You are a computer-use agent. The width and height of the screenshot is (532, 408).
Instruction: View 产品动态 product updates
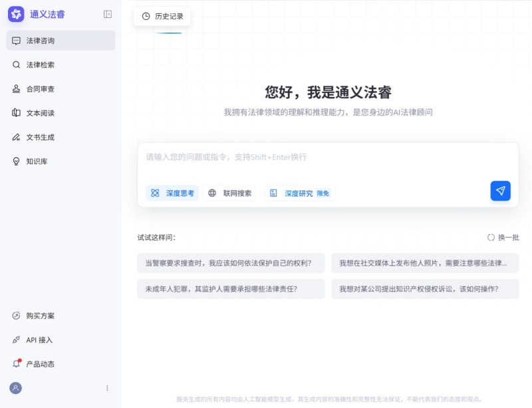(x=39, y=363)
